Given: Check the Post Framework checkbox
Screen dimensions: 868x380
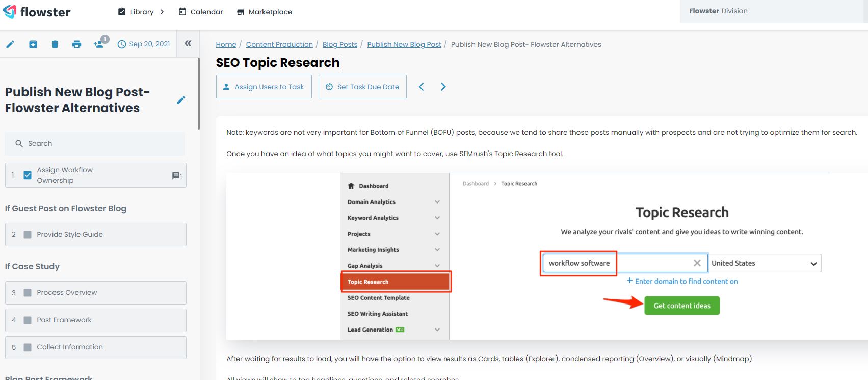Looking at the screenshot, I should tap(28, 320).
